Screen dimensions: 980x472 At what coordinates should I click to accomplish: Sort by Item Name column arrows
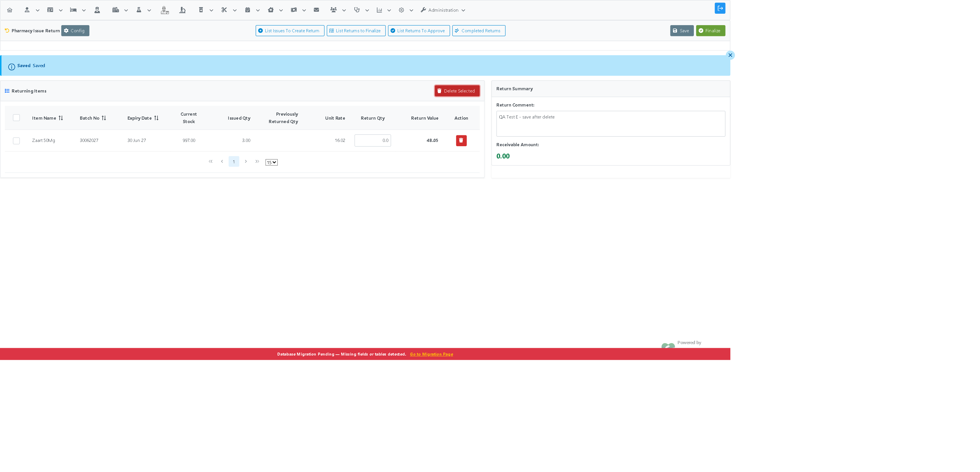[x=61, y=118]
